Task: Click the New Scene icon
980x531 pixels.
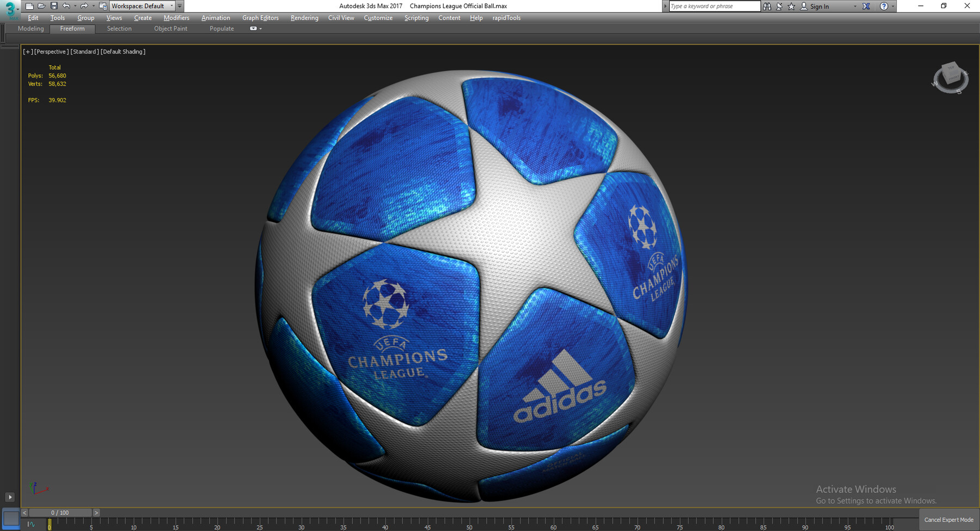Action: point(29,6)
